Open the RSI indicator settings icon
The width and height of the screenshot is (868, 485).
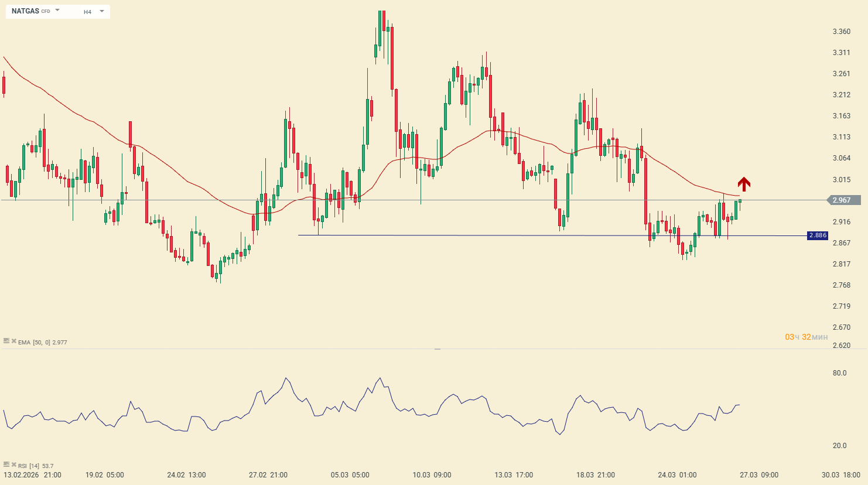point(6,464)
